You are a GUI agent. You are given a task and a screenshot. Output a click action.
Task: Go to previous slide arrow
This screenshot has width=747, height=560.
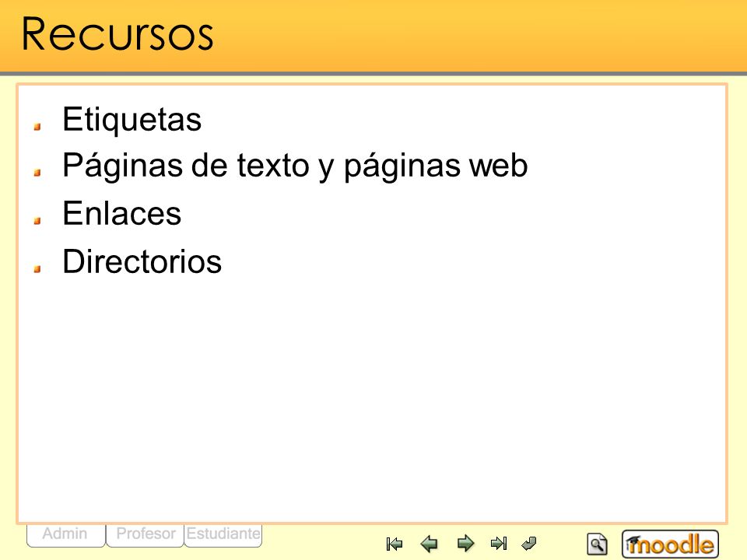[x=430, y=544]
